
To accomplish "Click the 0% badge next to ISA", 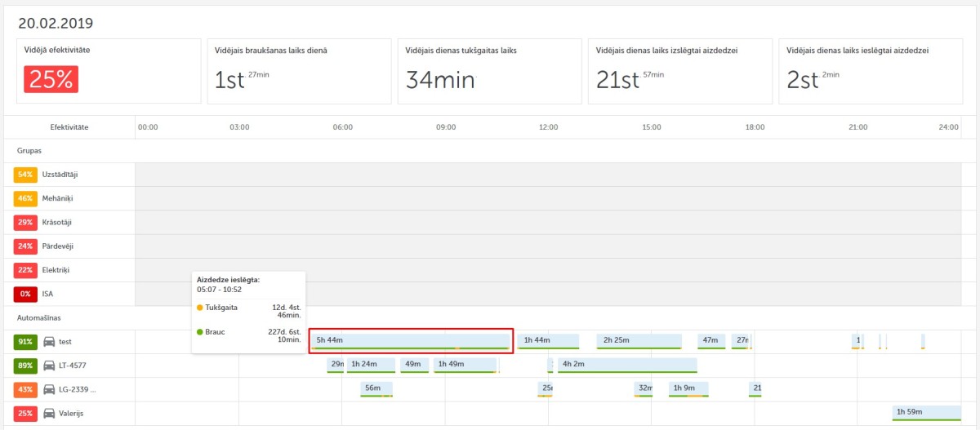I will click(x=25, y=294).
